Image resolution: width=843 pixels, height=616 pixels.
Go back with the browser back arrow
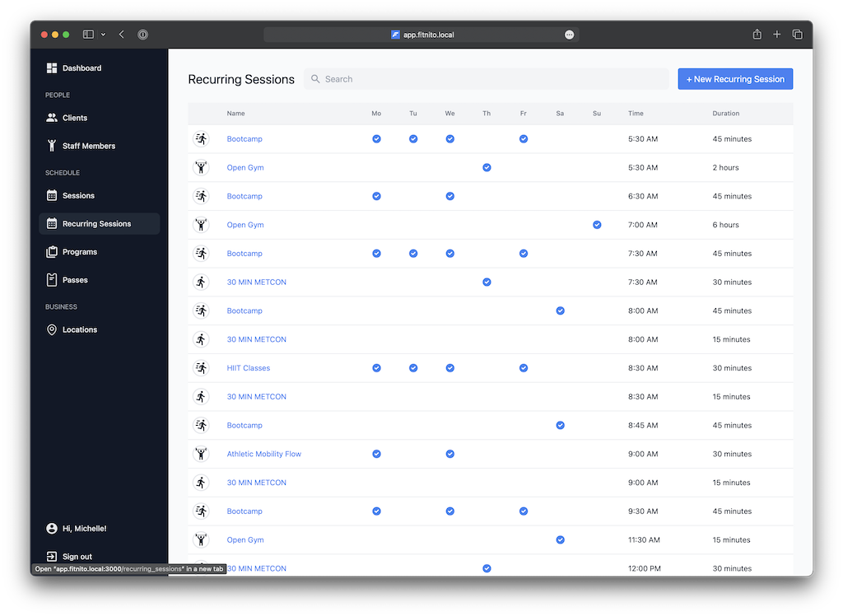point(122,35)
